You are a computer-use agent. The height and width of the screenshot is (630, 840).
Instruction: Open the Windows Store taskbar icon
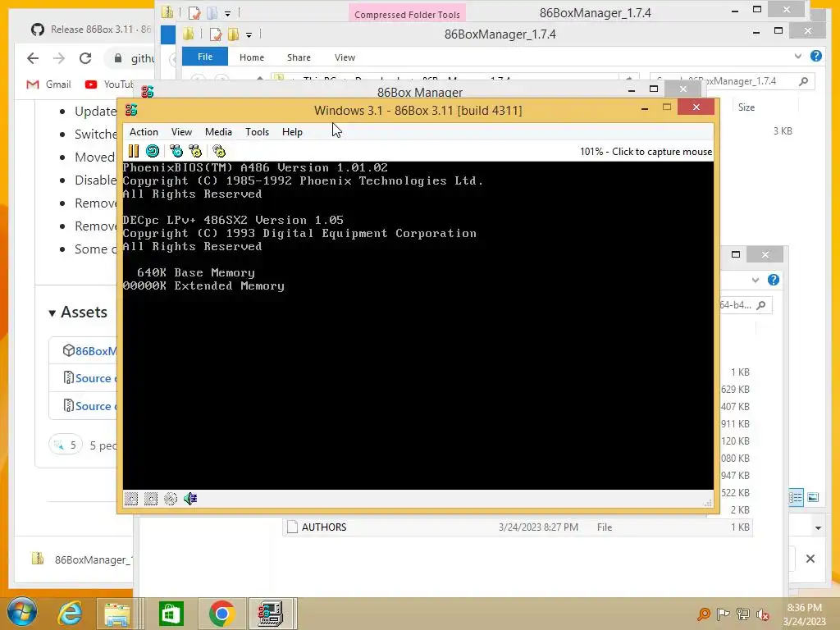[171, 614]
